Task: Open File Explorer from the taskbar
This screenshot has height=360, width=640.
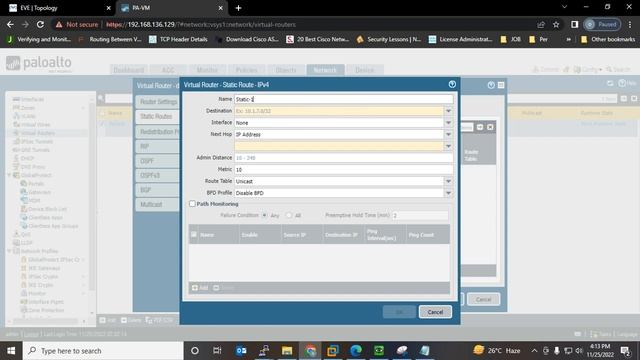Action: 287,351
